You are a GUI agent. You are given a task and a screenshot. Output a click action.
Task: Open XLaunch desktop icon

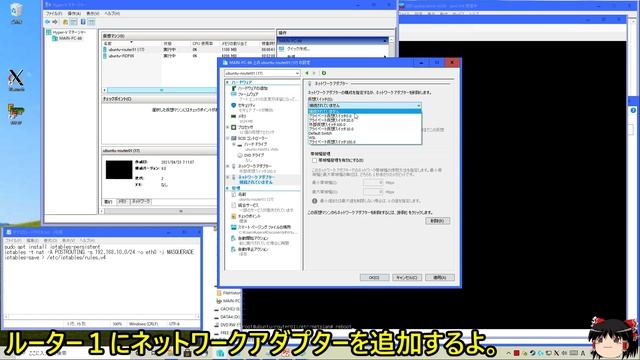click(x=16, y=80)
